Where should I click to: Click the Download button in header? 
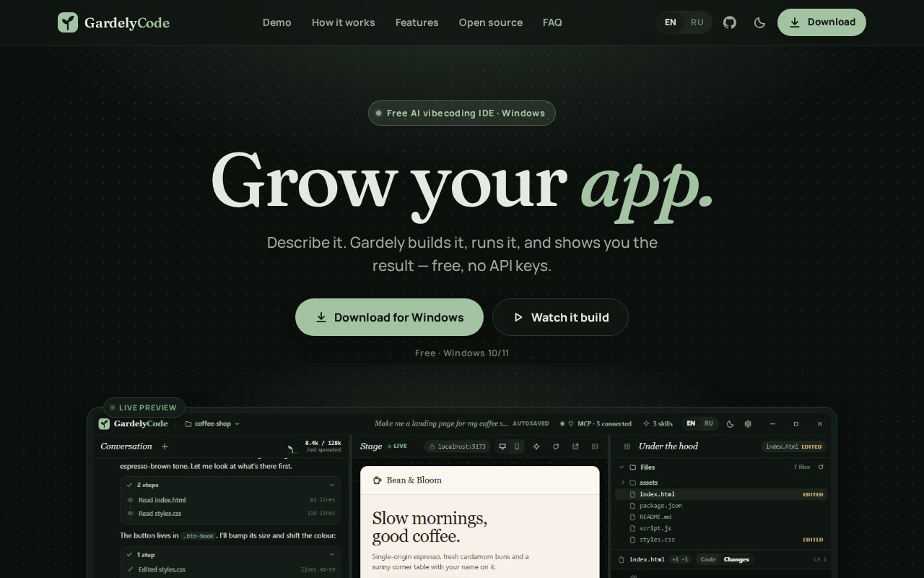(821, 22)
